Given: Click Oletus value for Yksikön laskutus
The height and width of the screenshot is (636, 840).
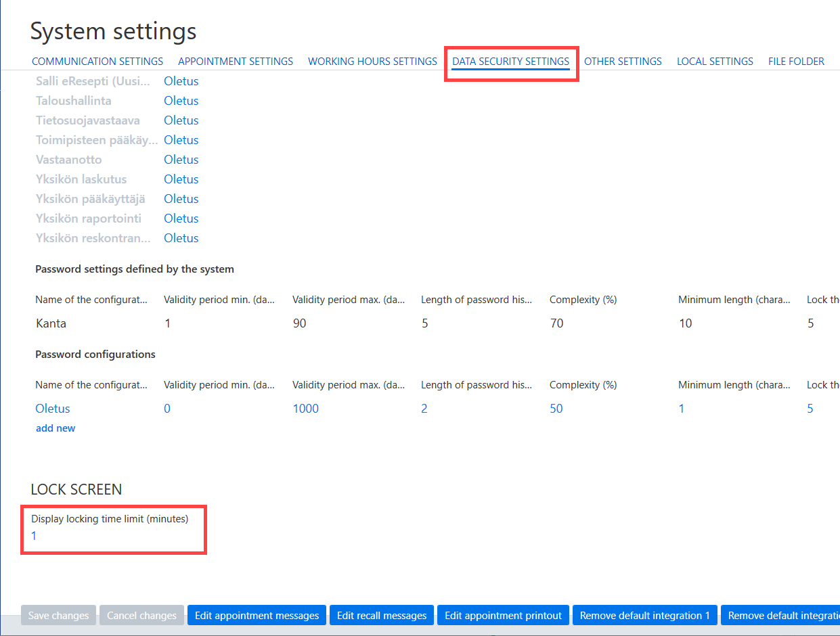Looking at the screenshot, I should [181, 179].
